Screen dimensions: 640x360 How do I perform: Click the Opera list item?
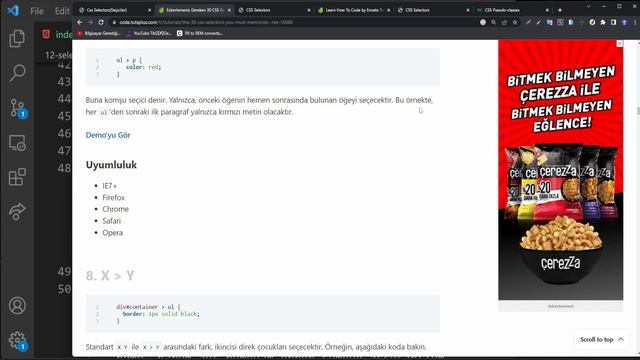click(113, 233)
